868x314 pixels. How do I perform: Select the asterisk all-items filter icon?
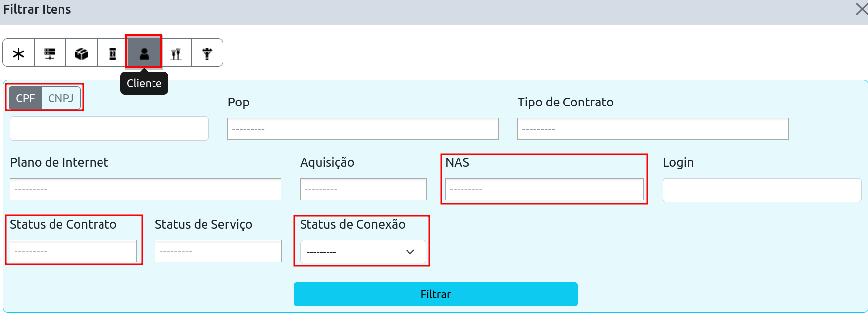pos(19,53)
